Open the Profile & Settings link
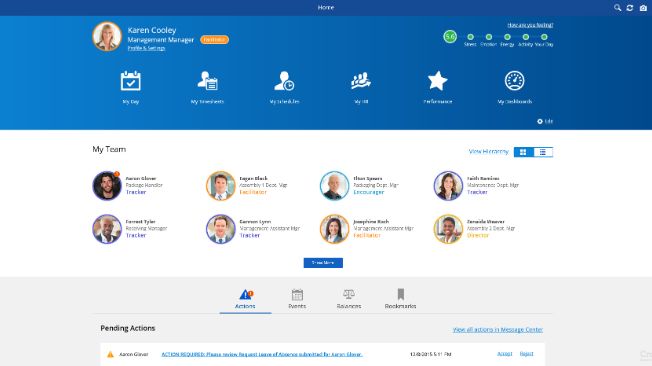Screen dimensions: 652x366 (x=146, y=48)
